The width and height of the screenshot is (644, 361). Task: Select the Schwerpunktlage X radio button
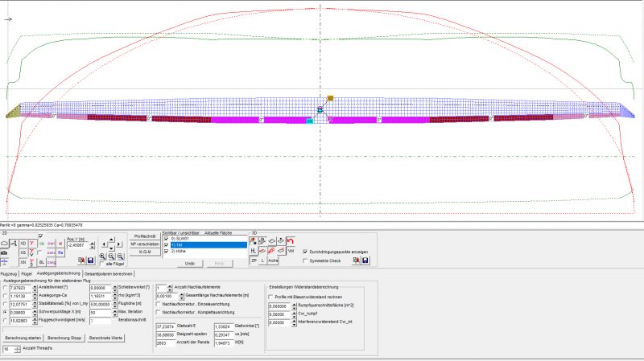6,313
